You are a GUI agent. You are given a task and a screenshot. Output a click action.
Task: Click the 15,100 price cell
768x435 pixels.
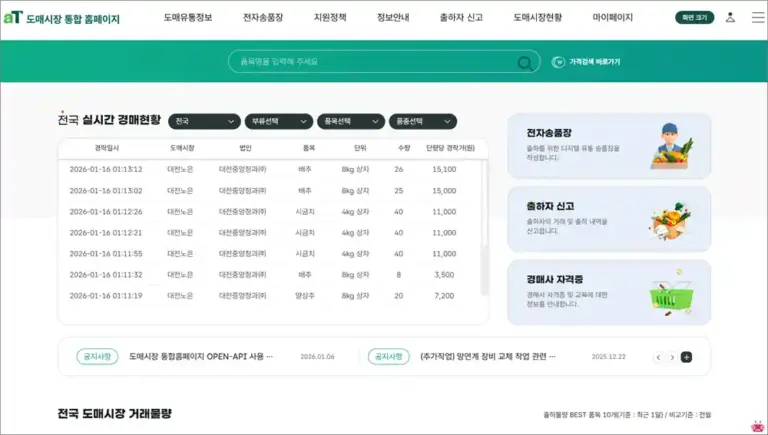tap(444, 169)
